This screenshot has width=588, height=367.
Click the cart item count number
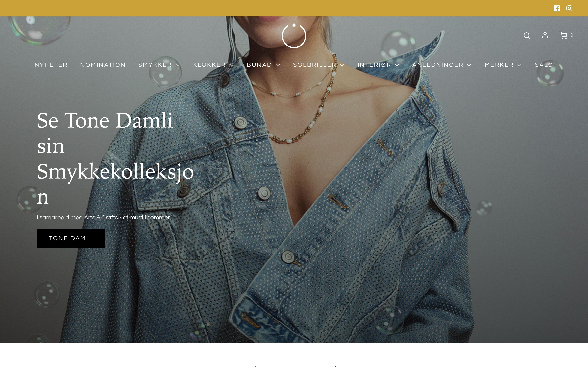pyautogui.click(x=572, y=35)
